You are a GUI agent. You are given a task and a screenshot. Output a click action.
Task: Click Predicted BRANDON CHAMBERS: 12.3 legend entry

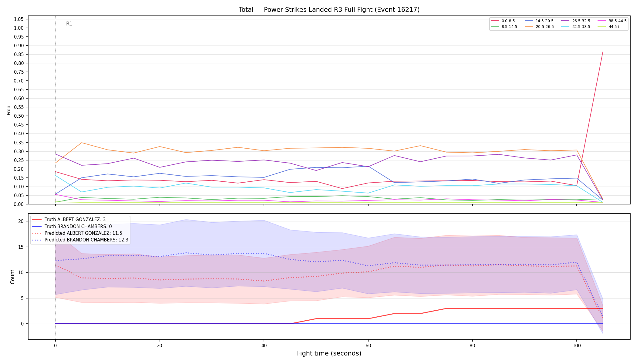(x=80, y=240)
